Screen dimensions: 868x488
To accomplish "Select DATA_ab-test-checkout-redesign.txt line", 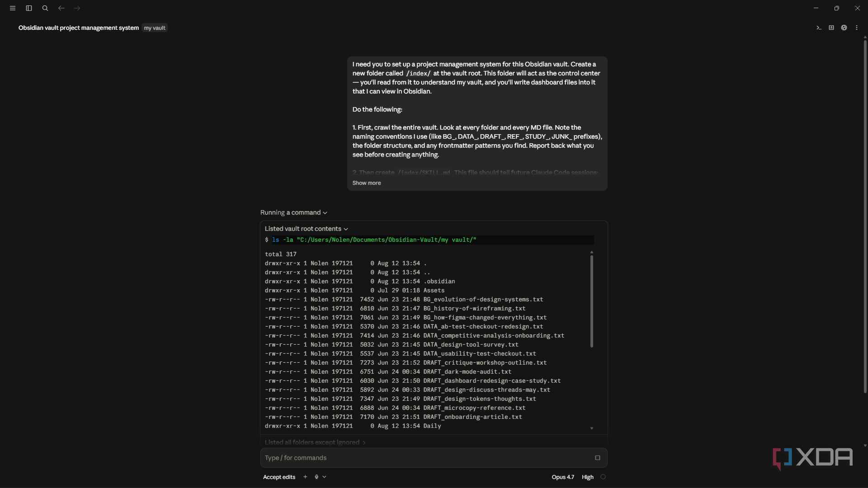I will pyautogui.click(x=404, y=327).
